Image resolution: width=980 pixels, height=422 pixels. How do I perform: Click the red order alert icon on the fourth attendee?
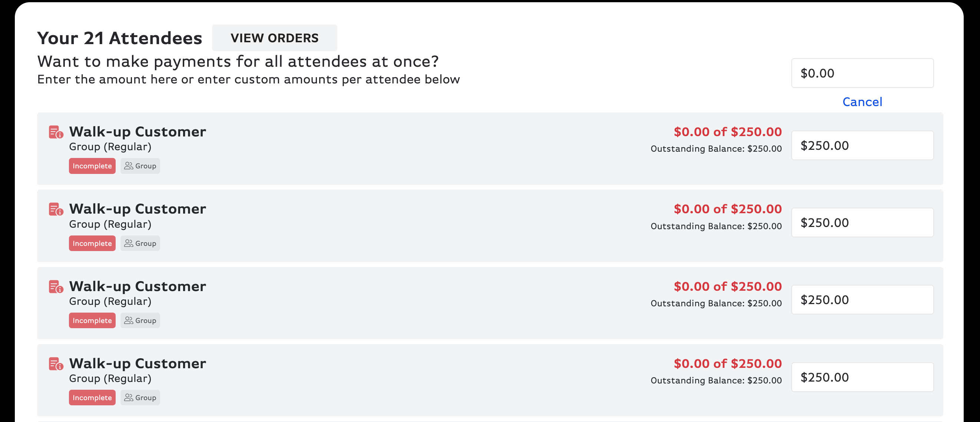(x=56, y=364)
